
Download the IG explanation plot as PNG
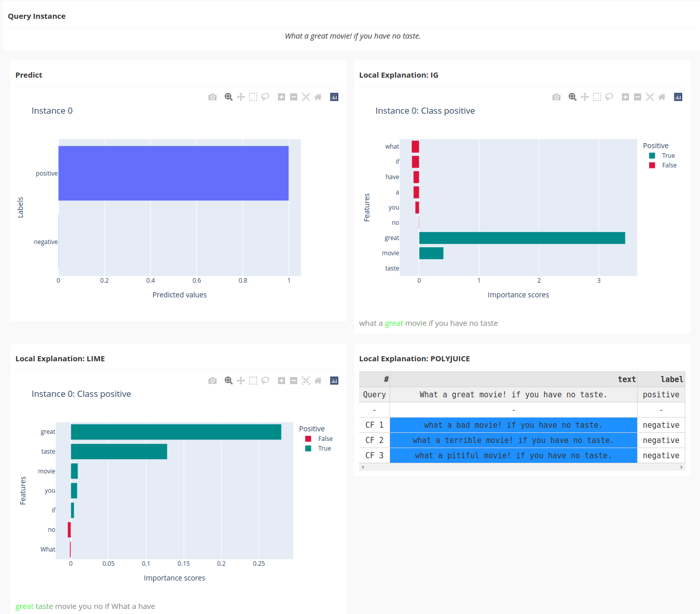tap(556, 97)
